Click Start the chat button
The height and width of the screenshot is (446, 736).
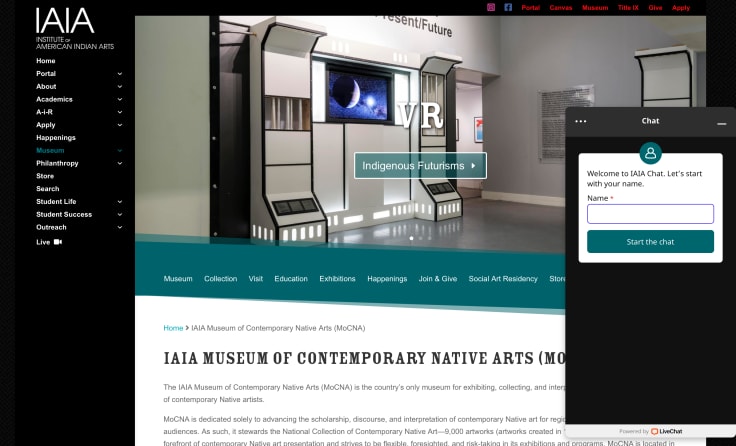(x=651, y=241)
